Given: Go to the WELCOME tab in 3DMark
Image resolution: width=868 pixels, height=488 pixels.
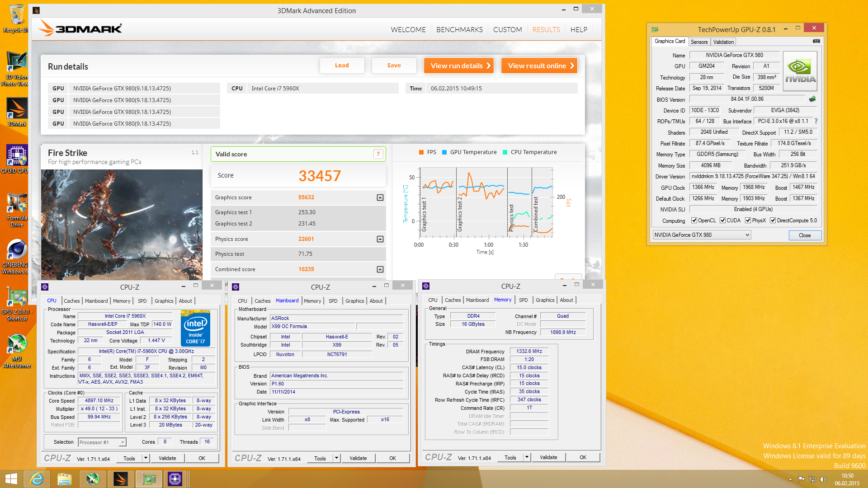Looking at the screenshot, I should (x=408, y=29).
